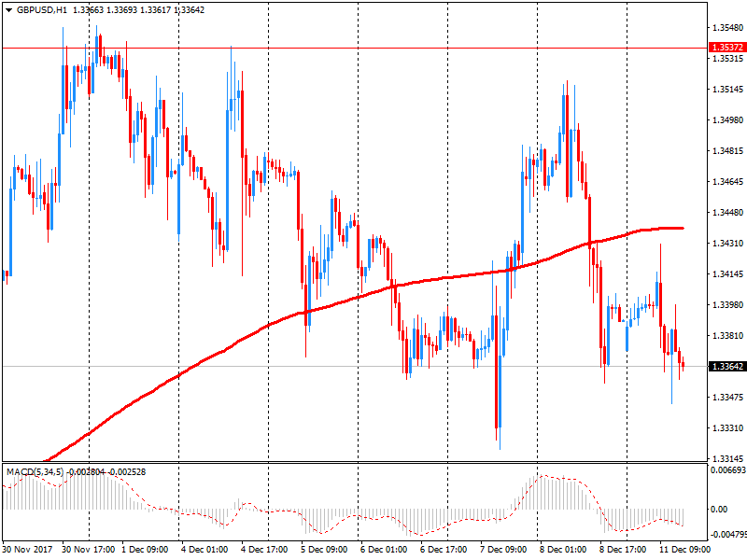The height and width of the screenshot is (560, 747).
Task: Click the 11 Dec 09:00 time label
Action: pos(684,550)
